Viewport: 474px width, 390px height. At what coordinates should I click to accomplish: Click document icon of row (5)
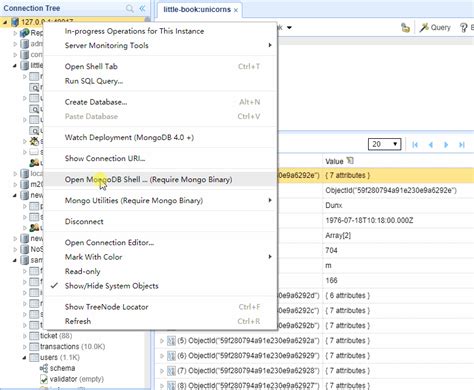point(171,341)
